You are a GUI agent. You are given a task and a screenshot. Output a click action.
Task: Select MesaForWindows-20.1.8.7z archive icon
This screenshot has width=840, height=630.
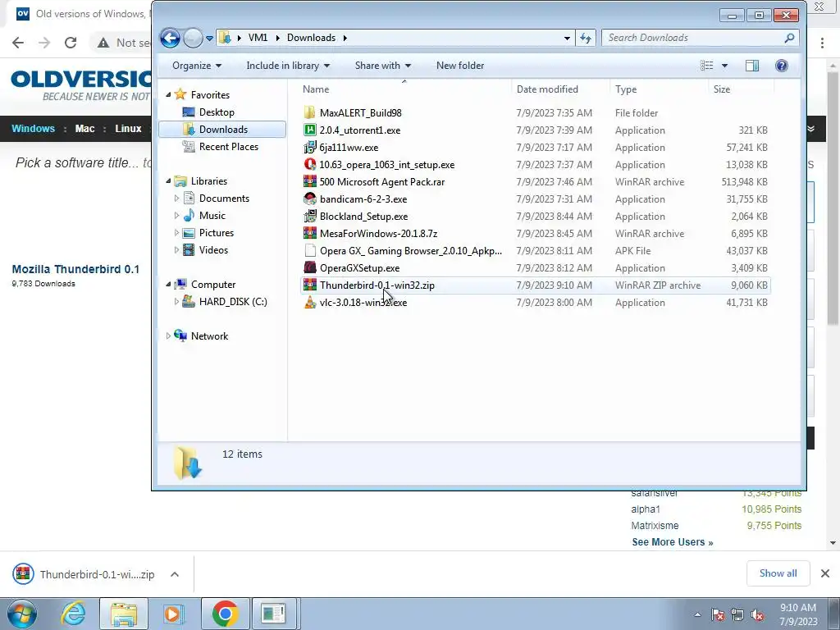[x=309, y=234]
